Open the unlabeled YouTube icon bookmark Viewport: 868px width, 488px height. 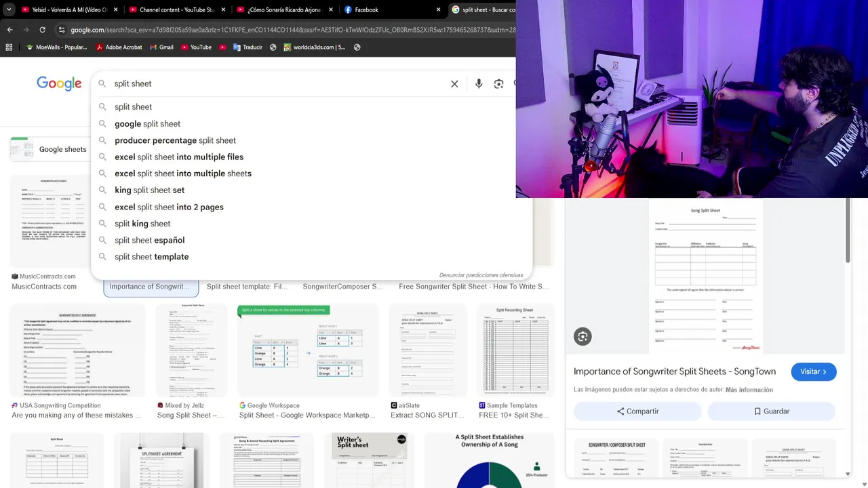[x=222, y=47]
